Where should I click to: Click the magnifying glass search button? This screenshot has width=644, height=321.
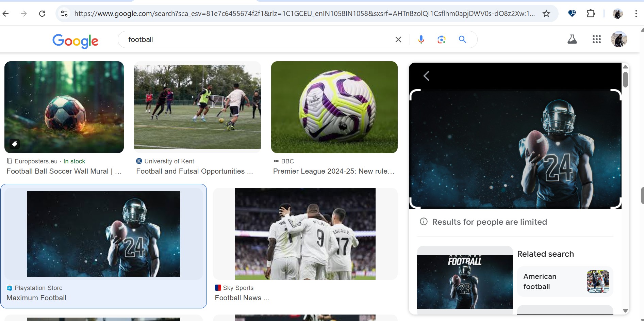pyautogui.click(x=462, y=39)
